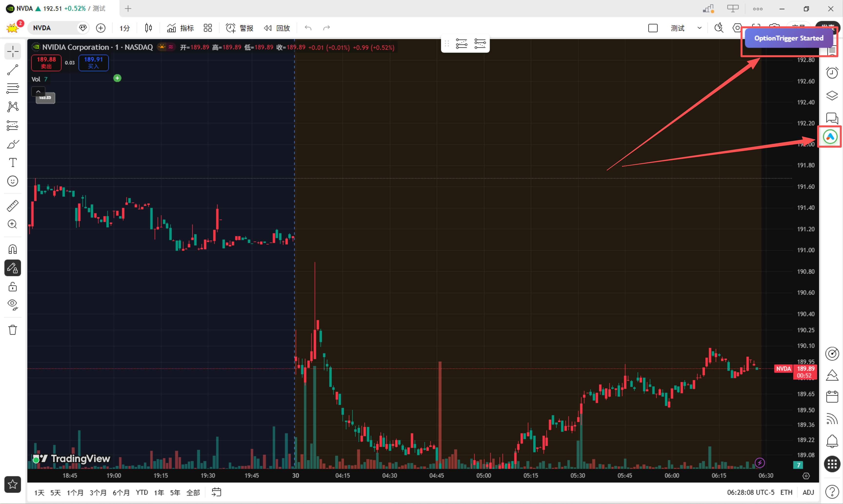Open a new tab with plus
The image size is (843, 504).
click(x=128, y=9)
